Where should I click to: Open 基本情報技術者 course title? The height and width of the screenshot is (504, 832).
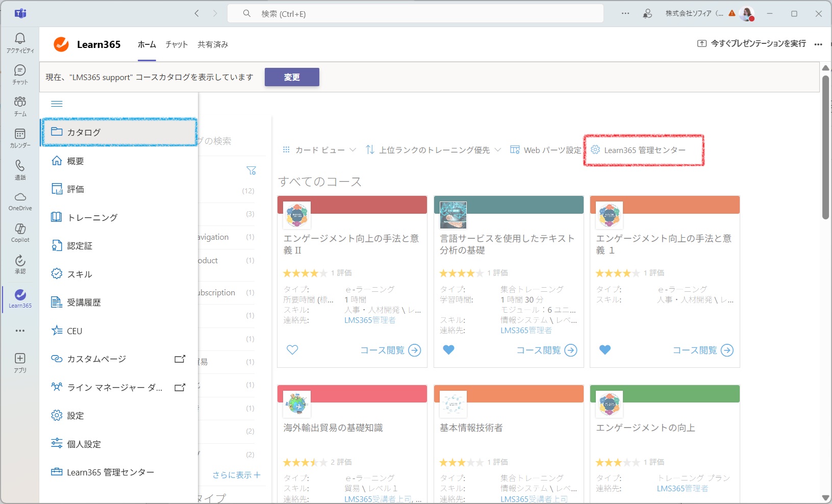[471, 428]
